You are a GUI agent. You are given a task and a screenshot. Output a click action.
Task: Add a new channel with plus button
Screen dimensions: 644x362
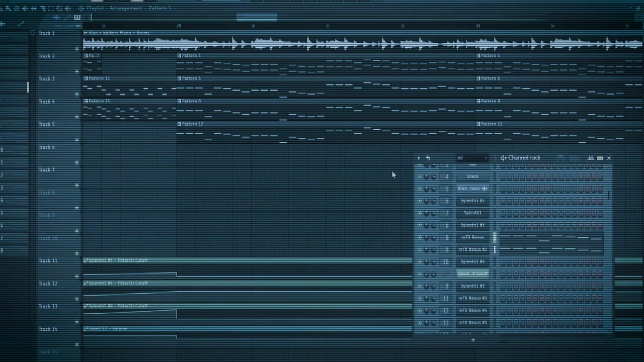pos(473,340)
